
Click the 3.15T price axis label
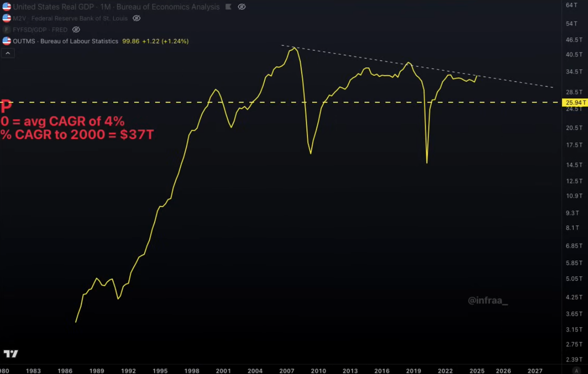tap(573, 330)
